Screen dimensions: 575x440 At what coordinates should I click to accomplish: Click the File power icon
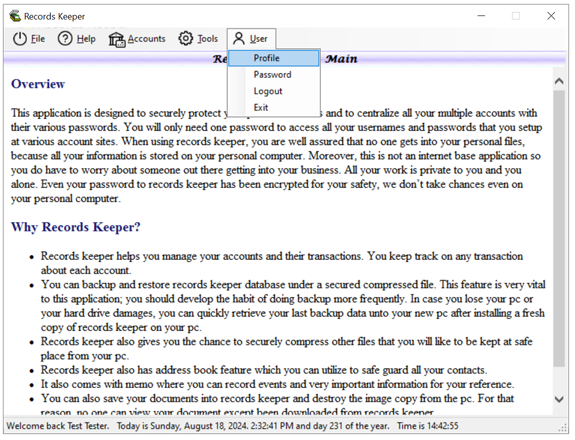(20, 38)
